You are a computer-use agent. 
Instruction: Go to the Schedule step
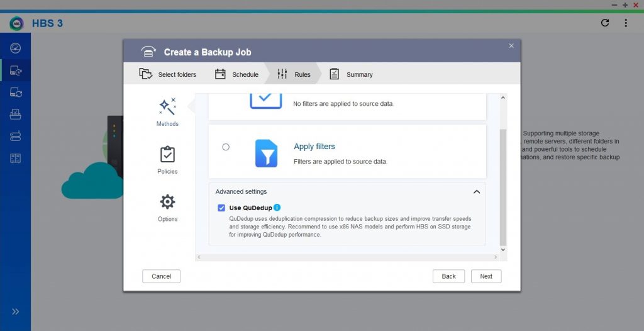237,74
